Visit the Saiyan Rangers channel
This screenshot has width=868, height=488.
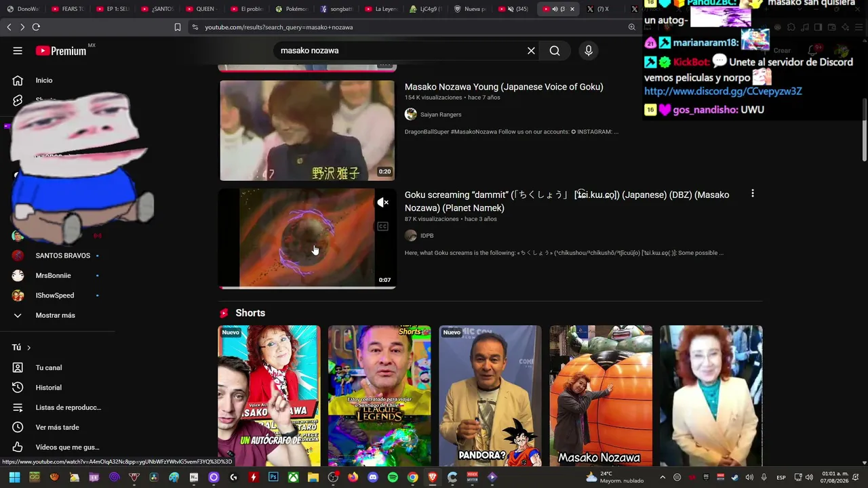441,115
